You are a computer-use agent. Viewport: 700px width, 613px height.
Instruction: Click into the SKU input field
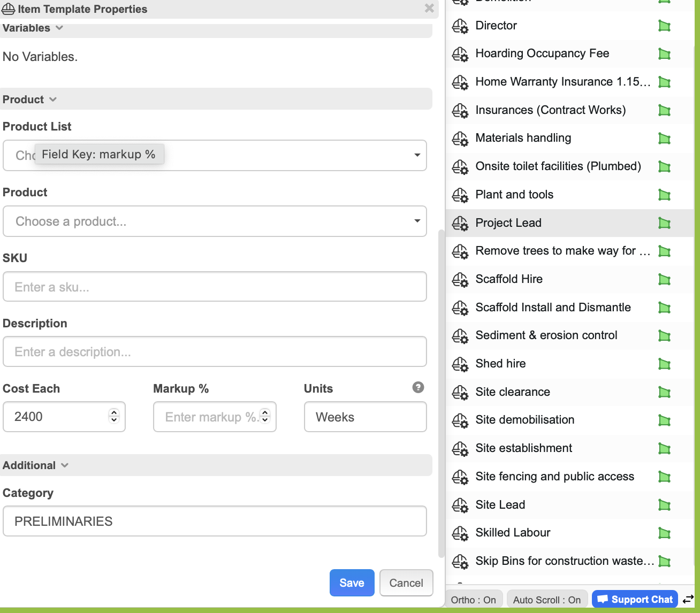(x=215, y=287)
